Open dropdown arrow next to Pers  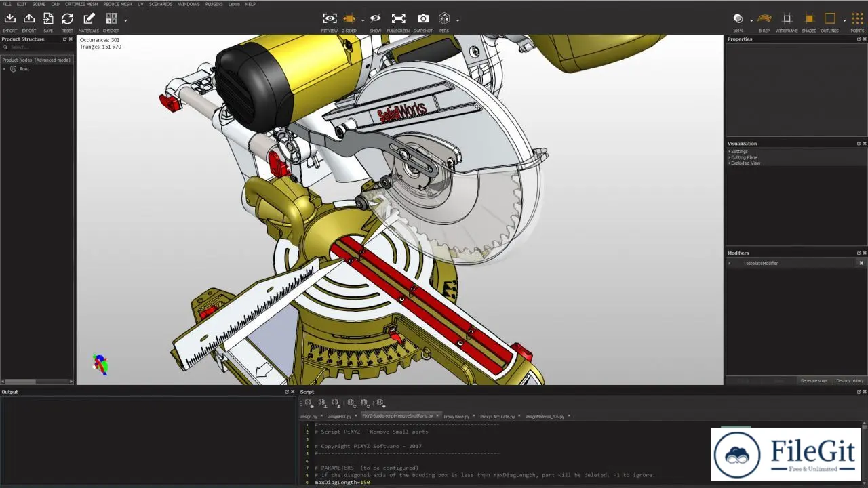tap(458, 20)
